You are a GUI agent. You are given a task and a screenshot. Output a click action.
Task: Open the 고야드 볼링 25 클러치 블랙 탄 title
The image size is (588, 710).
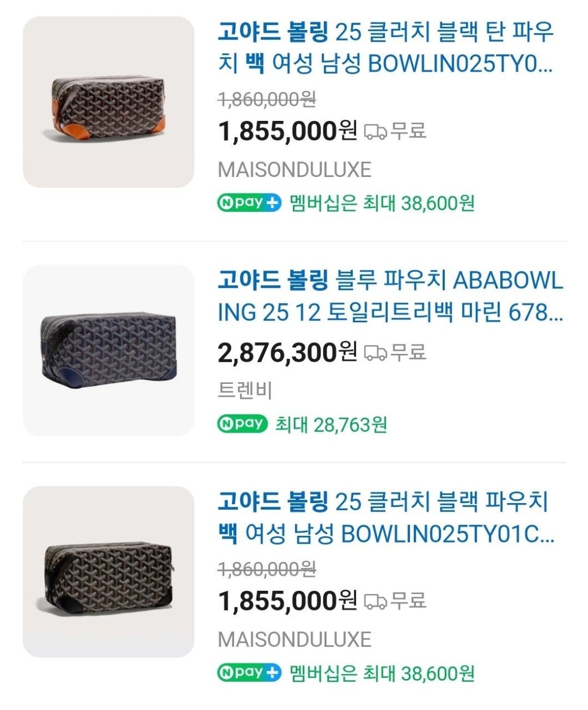point(386,48)
